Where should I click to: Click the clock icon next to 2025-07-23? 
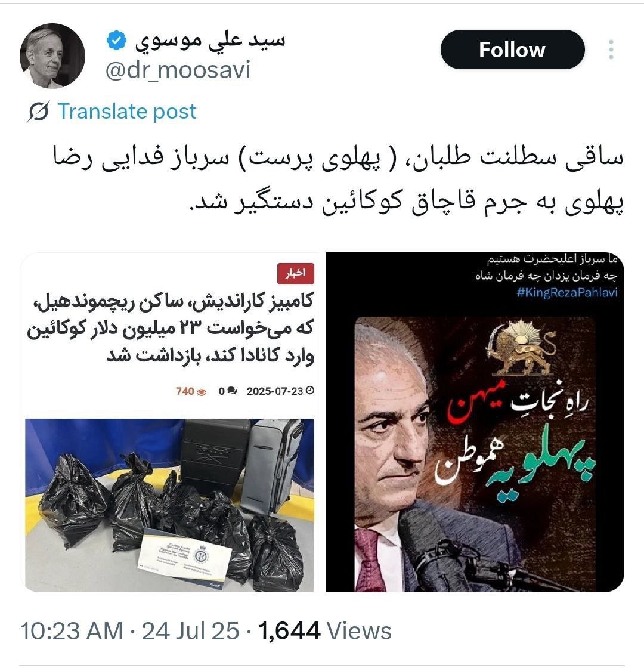point(310,390)
